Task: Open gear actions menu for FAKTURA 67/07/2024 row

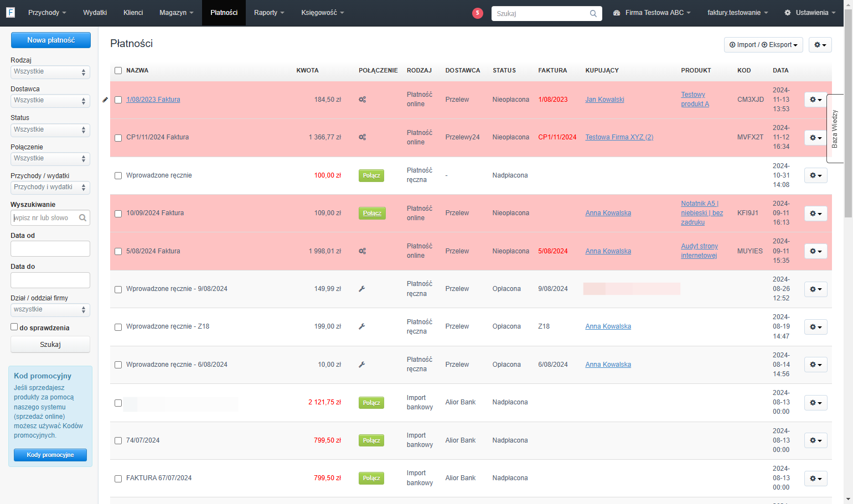Action: click(816, 479)
